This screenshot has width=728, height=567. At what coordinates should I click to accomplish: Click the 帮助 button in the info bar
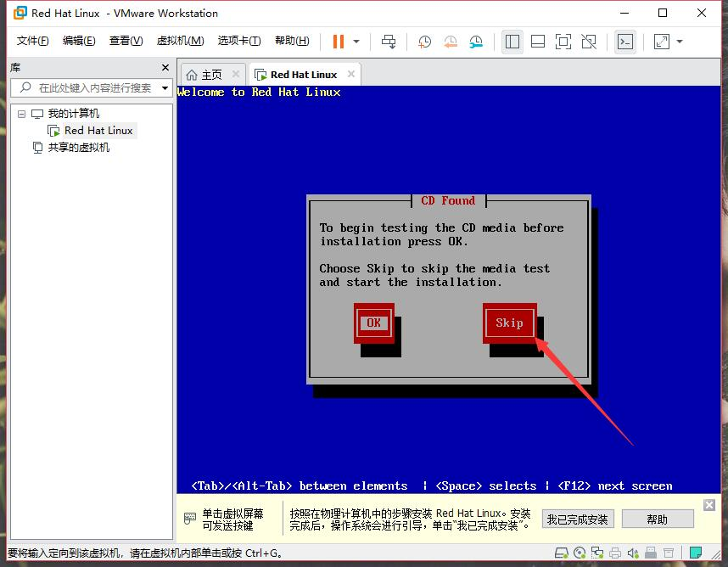(x=658, y=519)
